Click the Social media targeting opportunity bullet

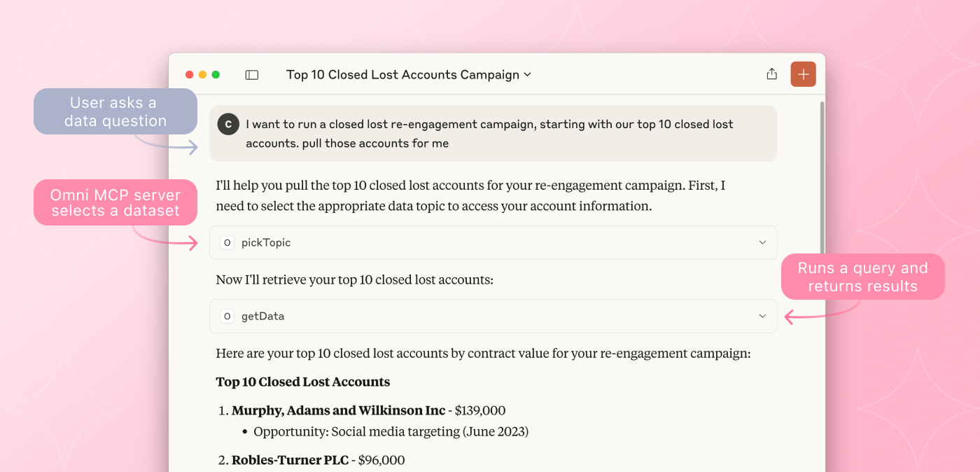point(391,431)
